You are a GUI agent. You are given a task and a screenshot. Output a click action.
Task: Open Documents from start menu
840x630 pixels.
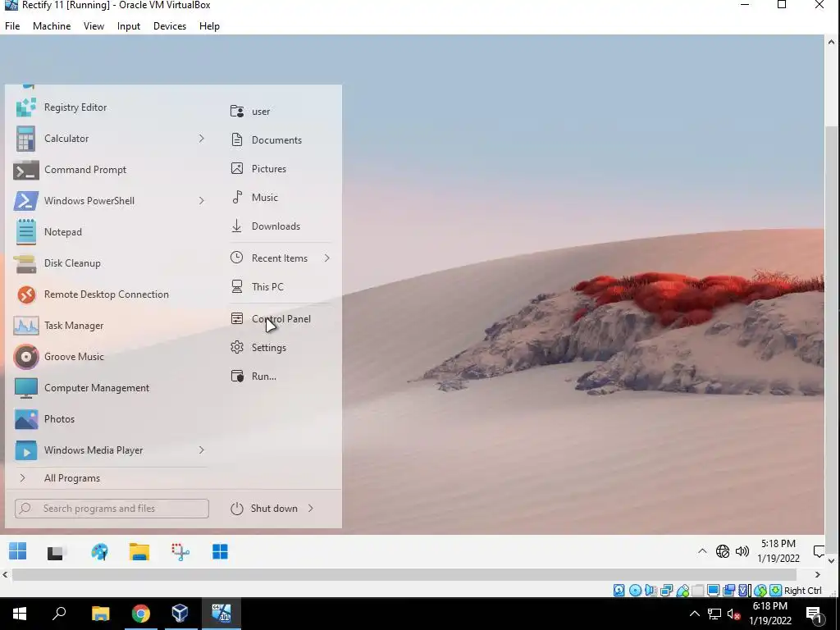276,139
